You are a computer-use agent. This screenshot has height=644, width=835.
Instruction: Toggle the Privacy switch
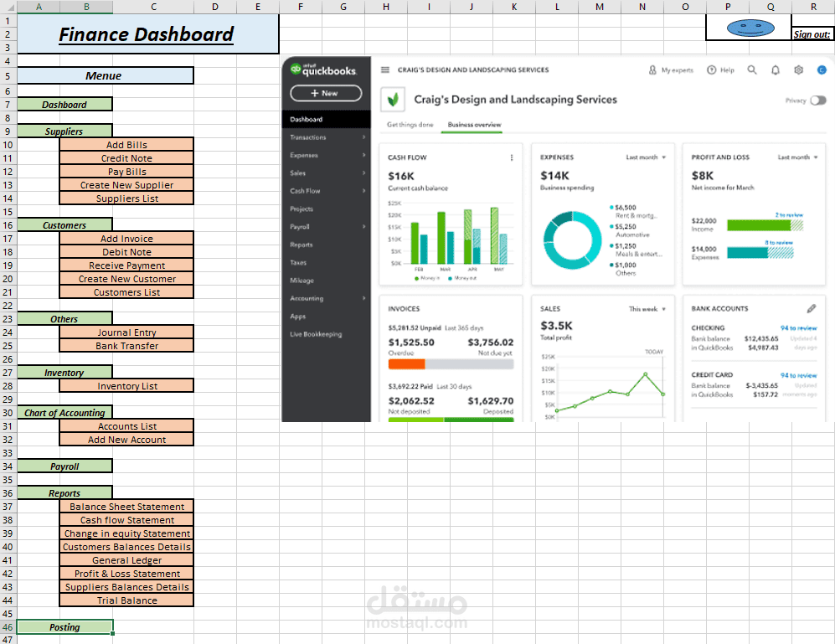pos(818,100)
